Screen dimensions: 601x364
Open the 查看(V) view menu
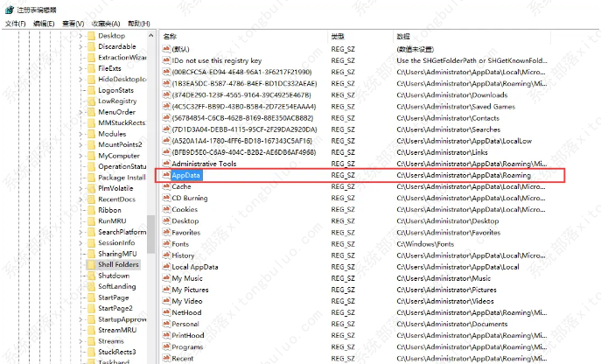(x=73, y=24)
